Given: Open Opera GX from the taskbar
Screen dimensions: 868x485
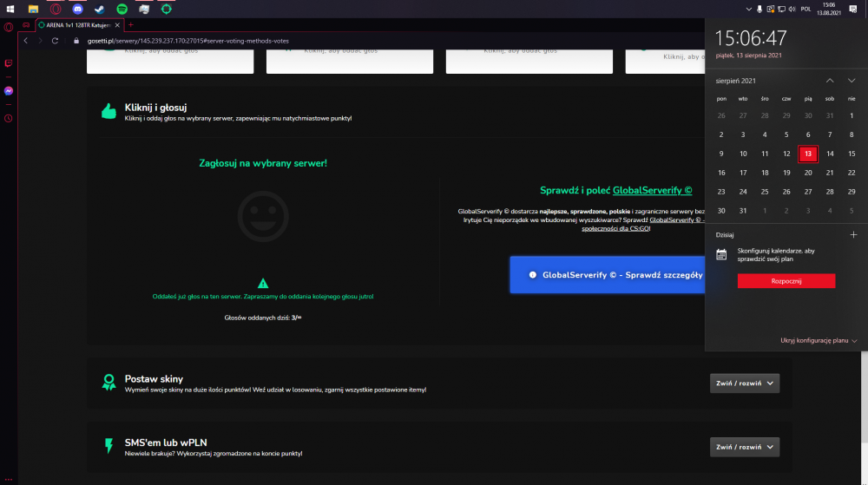Looking at the screenshot, I should [56, 9].
